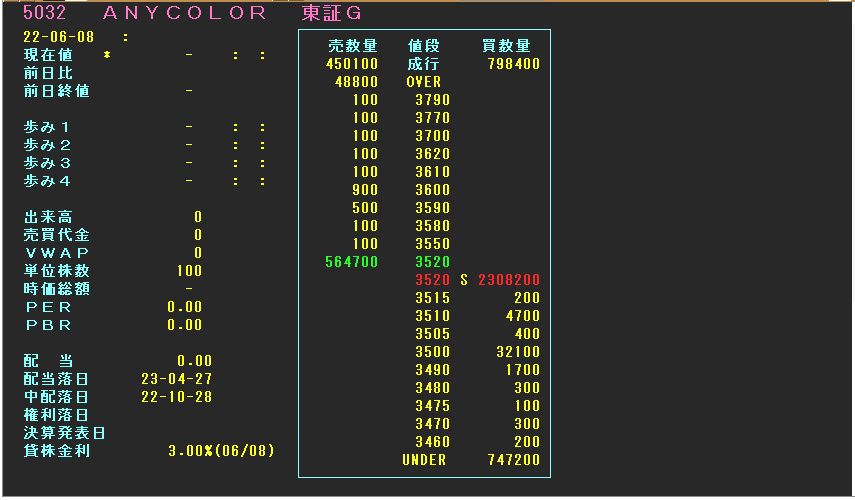Click the 売買代金 label
This screenshot has height=500, width=855.
[x=56, y=235]
